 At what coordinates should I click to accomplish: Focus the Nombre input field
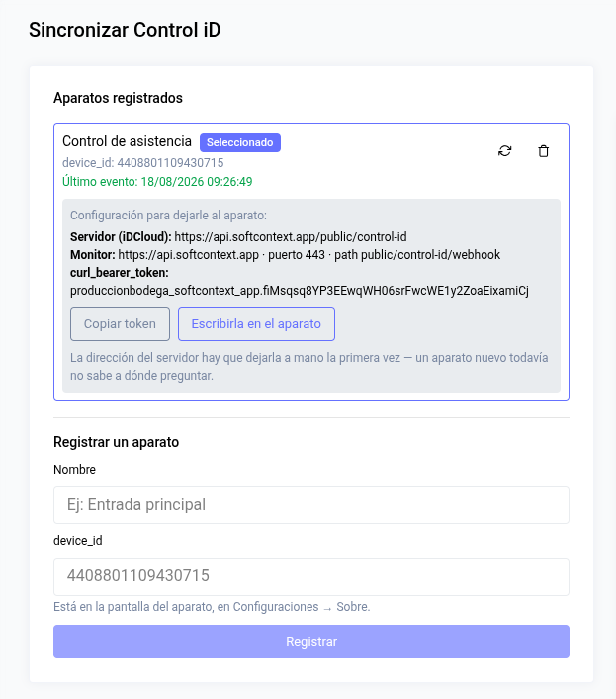point(311,505)
